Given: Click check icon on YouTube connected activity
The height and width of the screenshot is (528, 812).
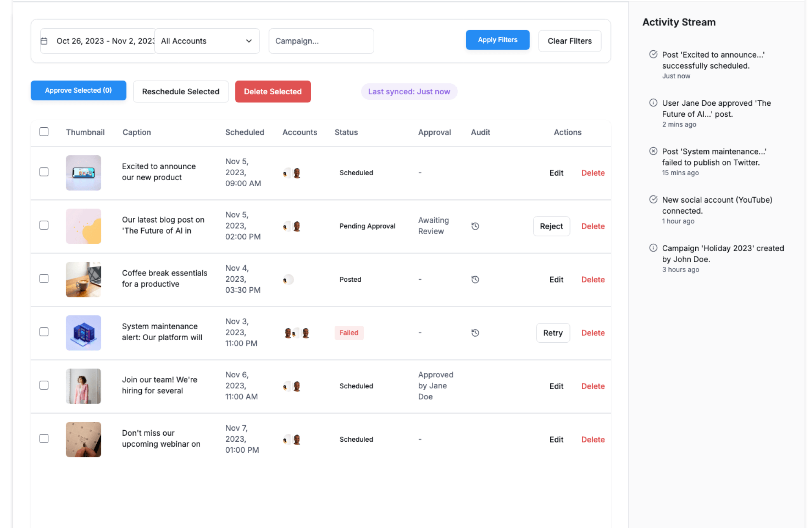Looking at the screenshot, I should tap(653, 200).
